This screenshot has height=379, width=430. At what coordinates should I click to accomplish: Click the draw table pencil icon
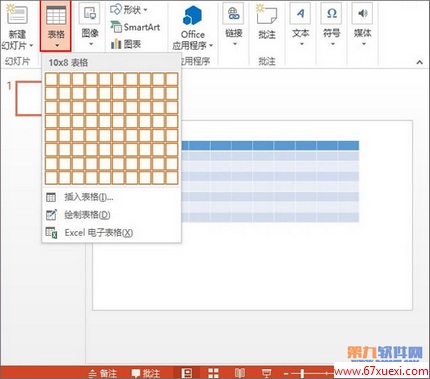[x=51, y=215]
